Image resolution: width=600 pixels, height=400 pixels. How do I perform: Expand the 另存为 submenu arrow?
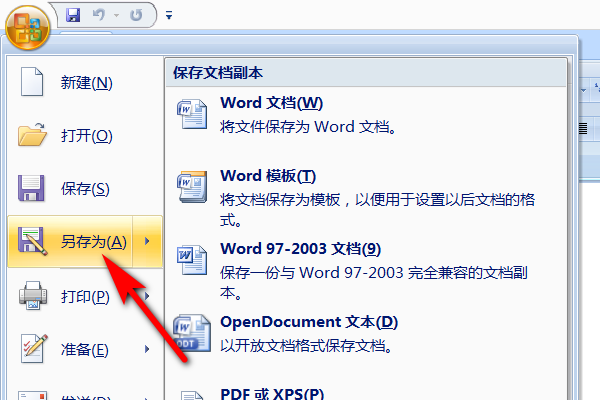click(148, 242)
